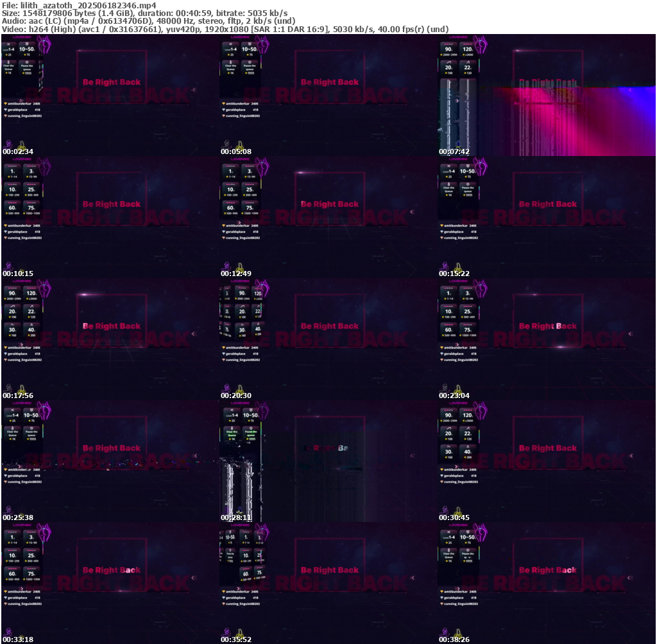Click the Size and duration info line
The image size is (657, 644).
pos(144,13)
